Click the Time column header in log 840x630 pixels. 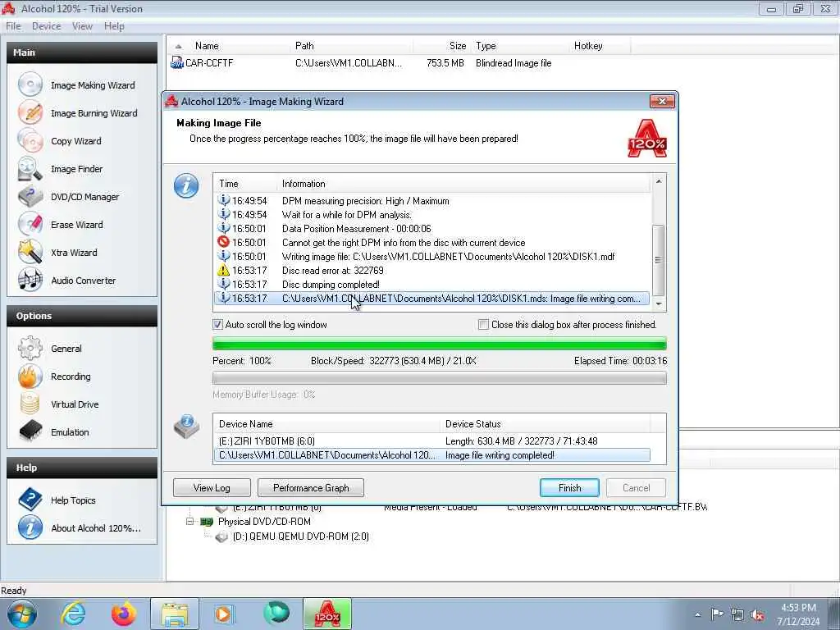coord(246,184)
